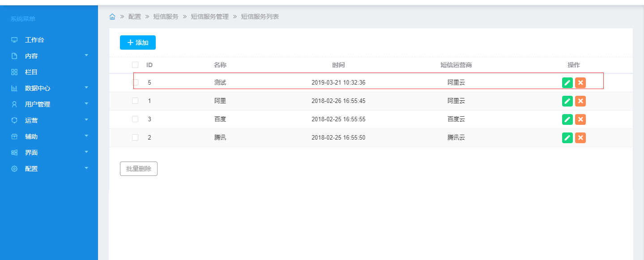Expand the 数据中心 menu arrow

click(86, 87)
